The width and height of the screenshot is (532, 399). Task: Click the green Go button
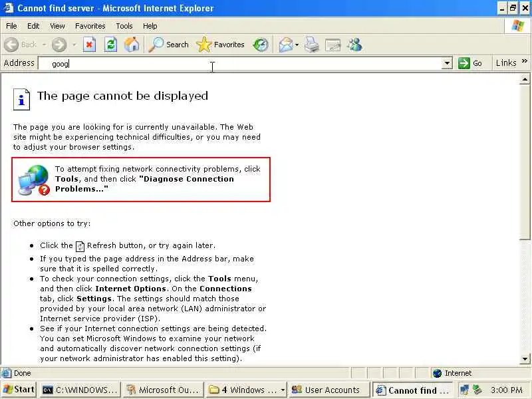click(470, 63)
